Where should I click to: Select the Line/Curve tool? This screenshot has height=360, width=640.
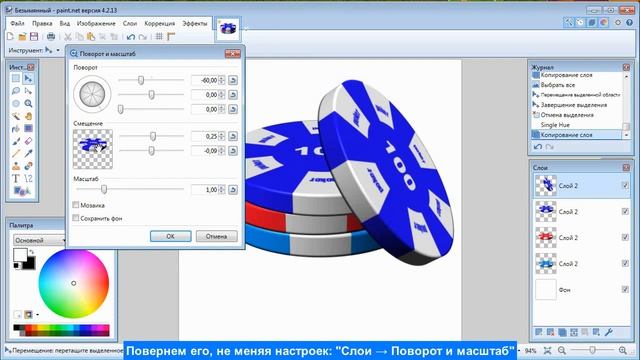[28, 178]
